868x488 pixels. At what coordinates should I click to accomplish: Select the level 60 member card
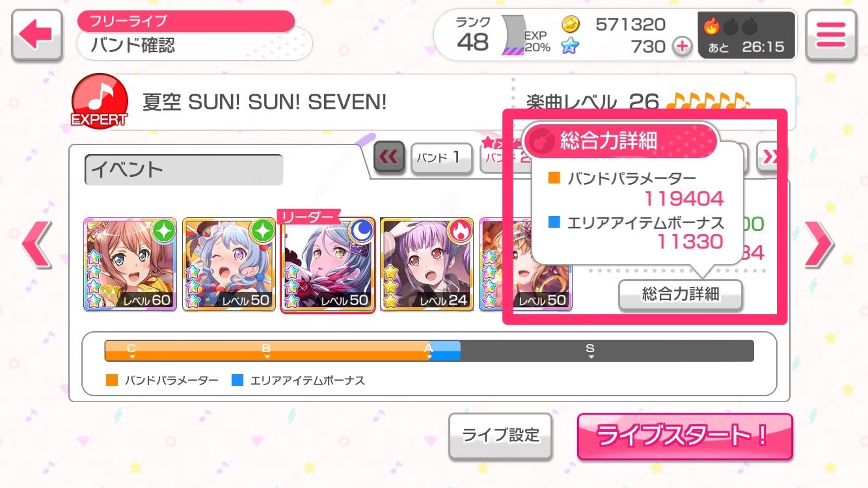pos(130,264)
